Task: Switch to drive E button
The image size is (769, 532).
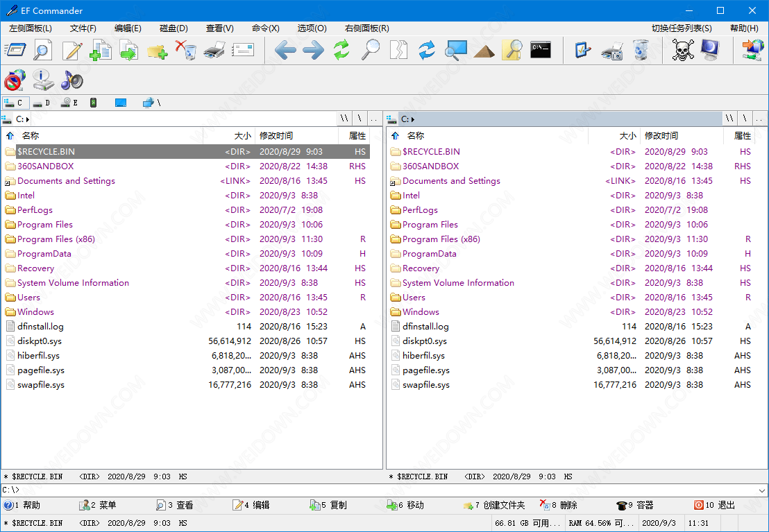Action: click(x=70, y=103)
